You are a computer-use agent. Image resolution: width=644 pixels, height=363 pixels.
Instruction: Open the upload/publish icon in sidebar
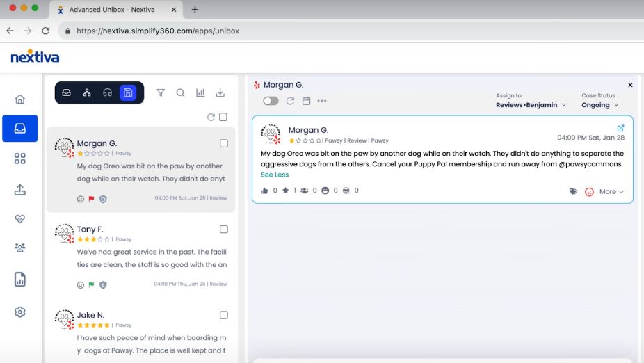[19, 190]
